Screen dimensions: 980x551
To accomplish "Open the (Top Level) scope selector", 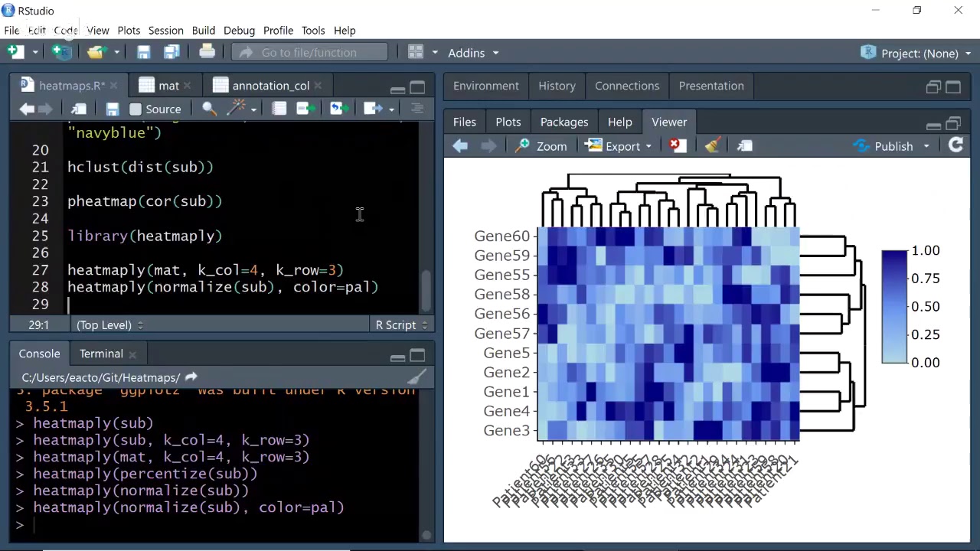I will [x=109, y=325].
